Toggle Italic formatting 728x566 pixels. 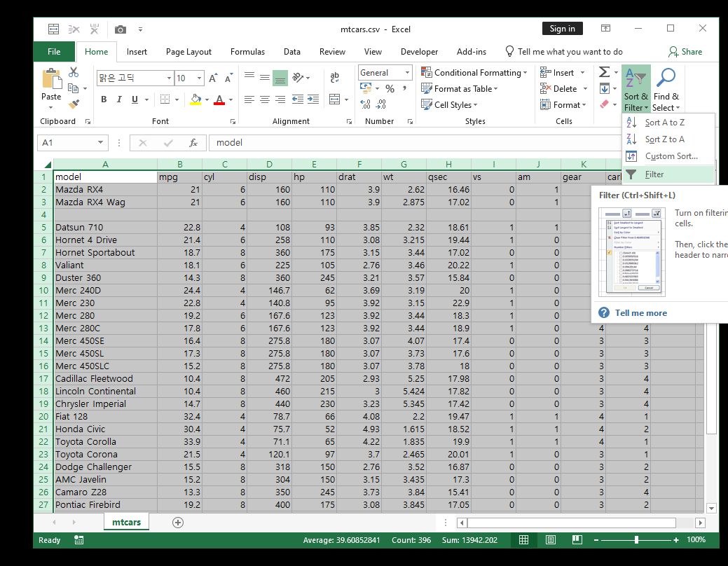(x=119, y=99)
